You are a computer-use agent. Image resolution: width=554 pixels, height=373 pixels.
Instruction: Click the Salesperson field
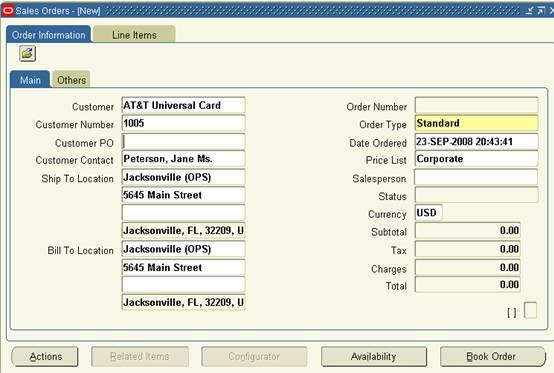[476, 177]
